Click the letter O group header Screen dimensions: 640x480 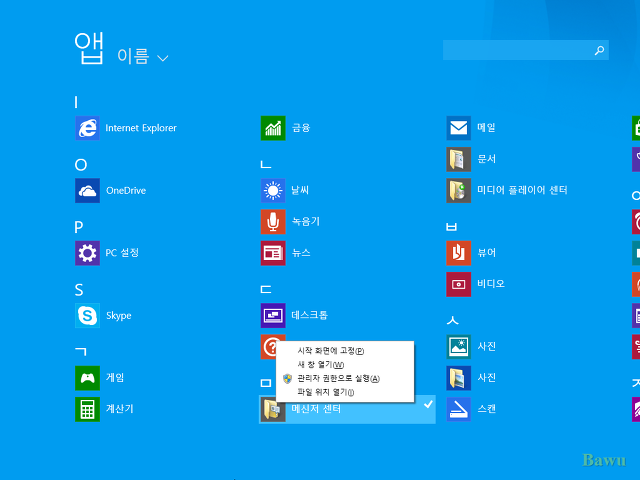click(81, 165)
